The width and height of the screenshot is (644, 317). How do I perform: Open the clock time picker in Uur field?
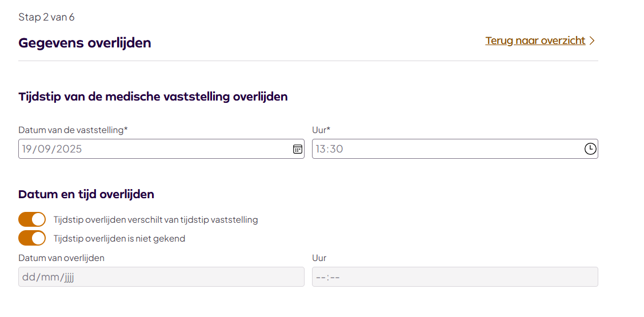pos(590,149)
